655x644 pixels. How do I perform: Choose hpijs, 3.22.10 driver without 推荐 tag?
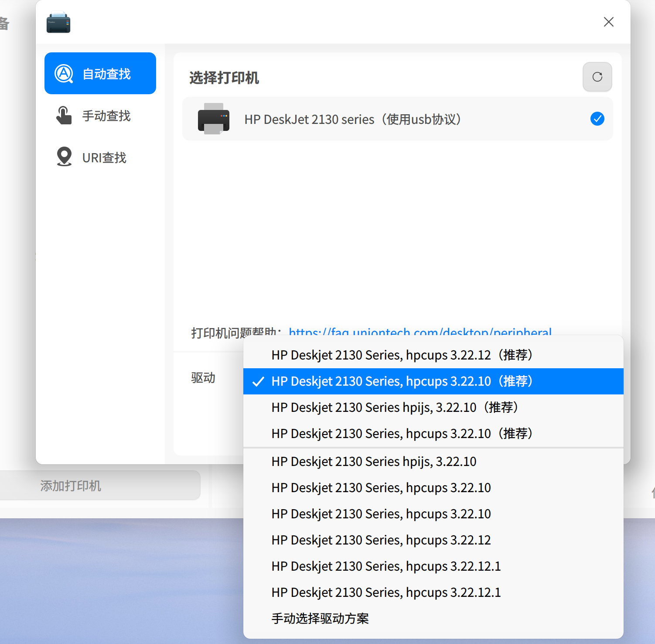[433, 462]
